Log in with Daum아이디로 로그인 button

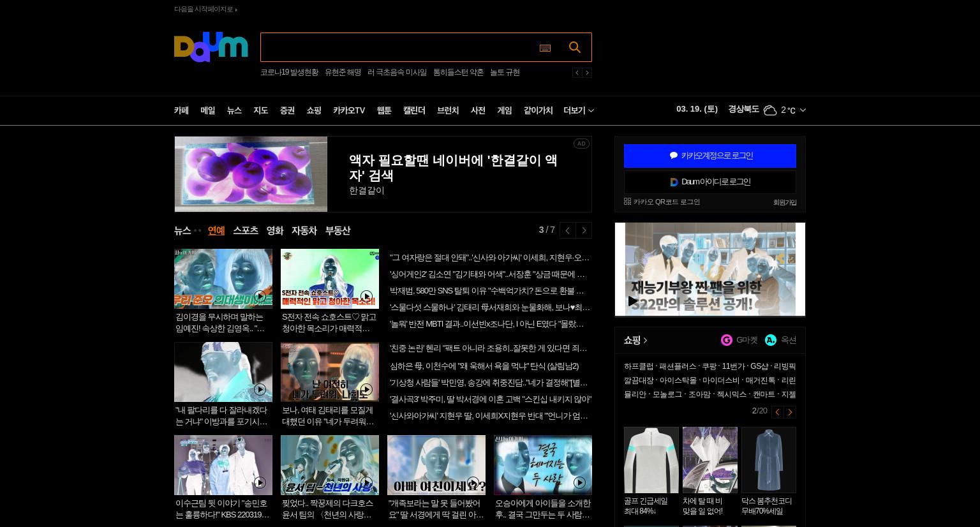(710, 182)
